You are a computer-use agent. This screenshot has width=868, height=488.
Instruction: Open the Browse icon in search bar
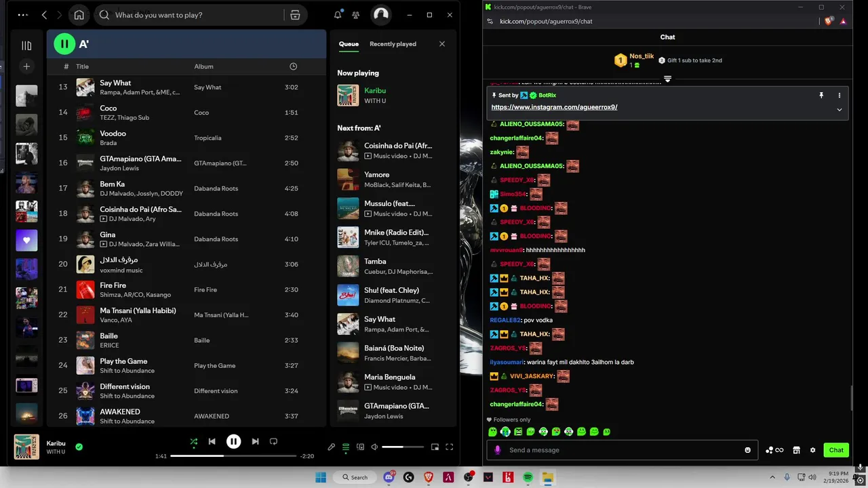(x=295, y=15)
